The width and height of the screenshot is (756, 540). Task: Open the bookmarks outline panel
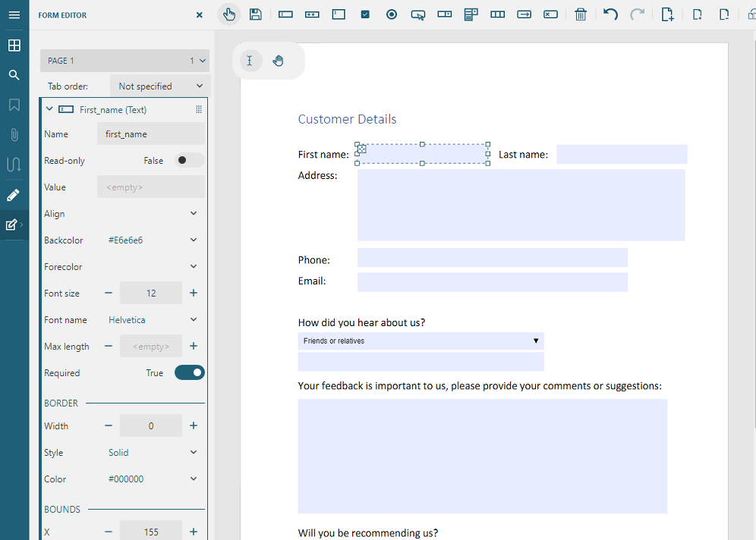(x=14, y=105)
